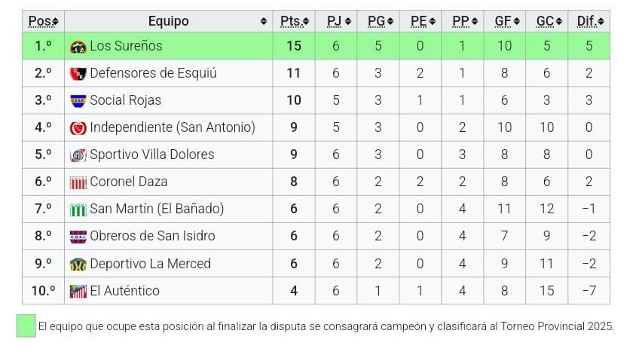Click the El Auténtico team crest
636x364 pixels.
click(x=78, y=291)
